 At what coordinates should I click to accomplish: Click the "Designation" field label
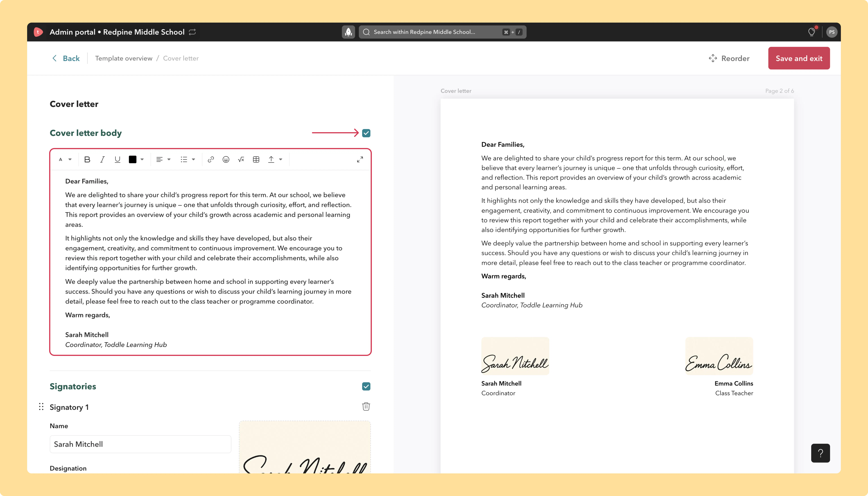click(x=68, y=468)
